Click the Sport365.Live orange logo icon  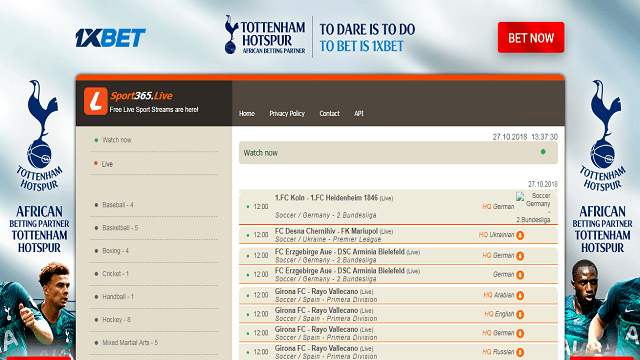[x=96, y=101]
